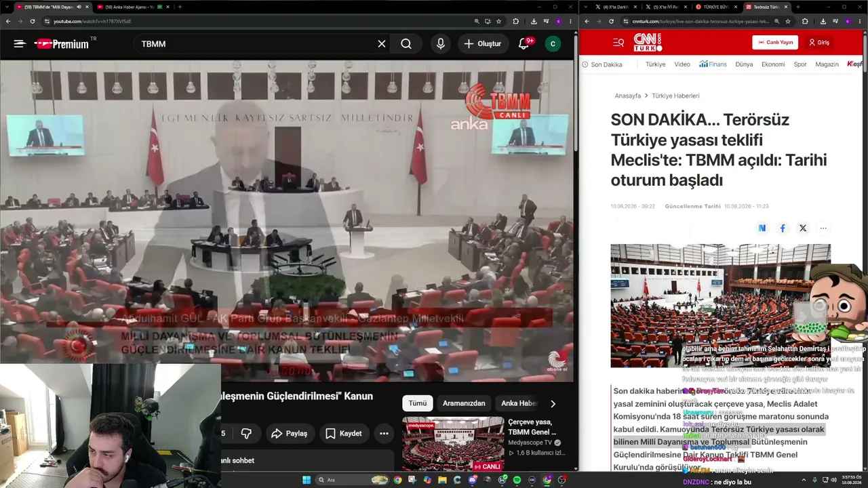Viewport: 868px width, 488px height.
Task: Save the video with Kaydet
Action: (x=343, y=433)
